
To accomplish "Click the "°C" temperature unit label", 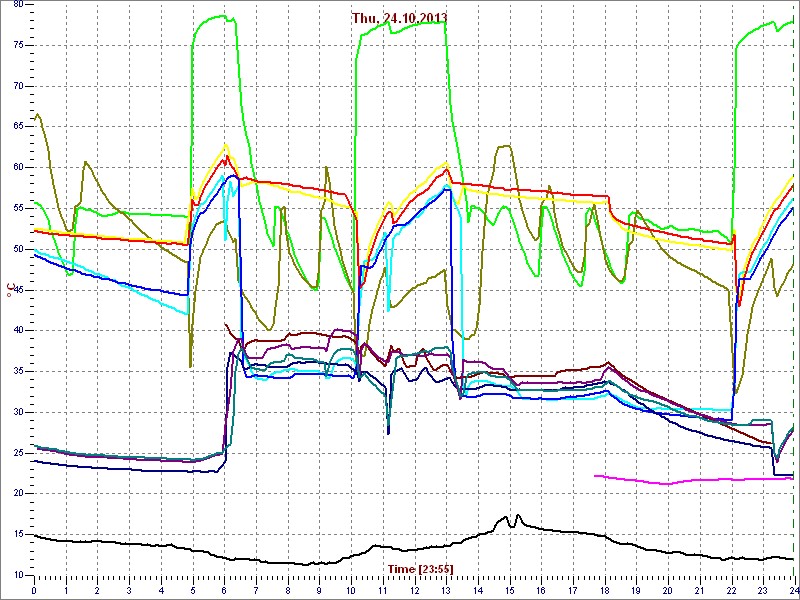I will tap(9, 290).
